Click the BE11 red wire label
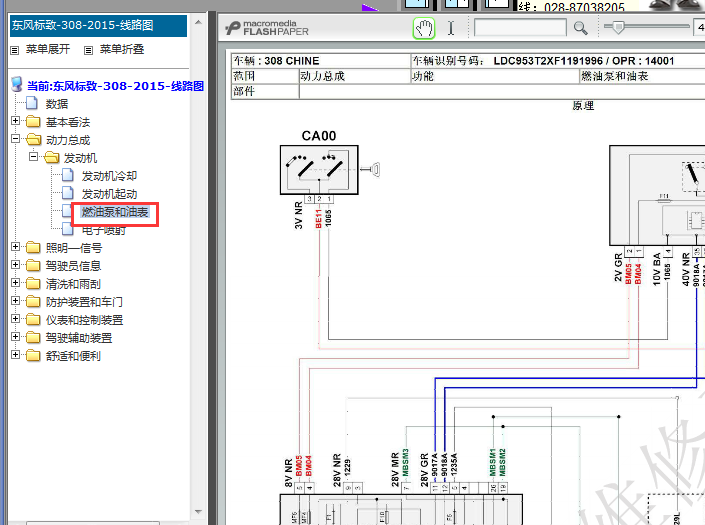The width and height of the screenshot is (705, 525). point(319,218)
